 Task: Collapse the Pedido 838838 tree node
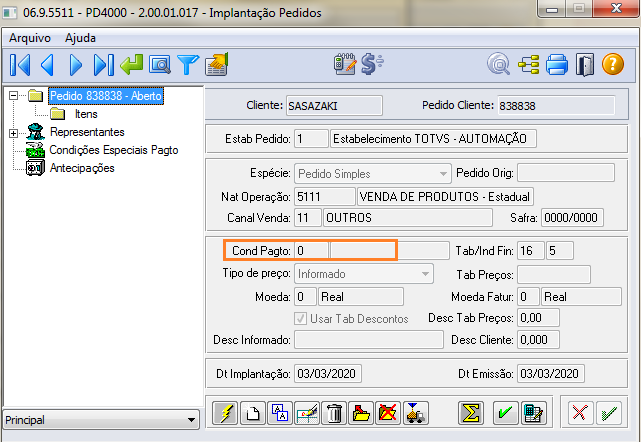click(x=13, y=96)
